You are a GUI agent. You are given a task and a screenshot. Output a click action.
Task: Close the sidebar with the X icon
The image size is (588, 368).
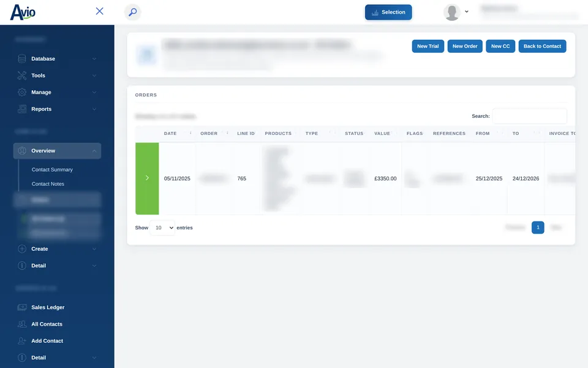pyautogui.click(x=99, y=11)
